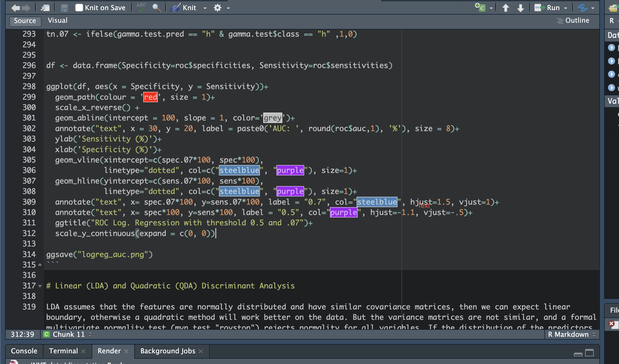Screen dimensions: 619x364
Task: Save the current document with the floppy icon
Action: pos(64,8)
